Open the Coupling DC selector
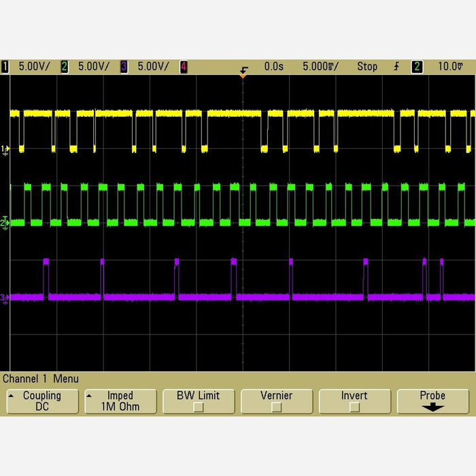This screenshot has height=476, width=476. pos(42,401)
